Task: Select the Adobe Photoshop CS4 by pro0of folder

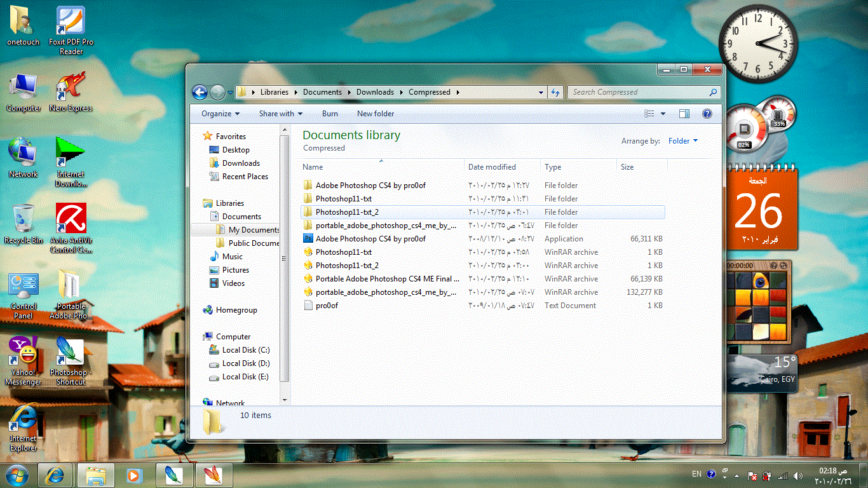Action: [x=483, y=186]
